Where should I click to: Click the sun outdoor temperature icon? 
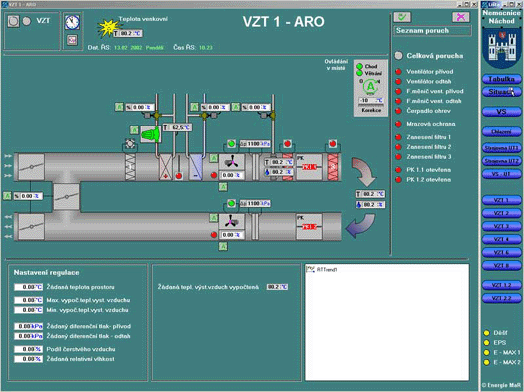pos(108,28)
